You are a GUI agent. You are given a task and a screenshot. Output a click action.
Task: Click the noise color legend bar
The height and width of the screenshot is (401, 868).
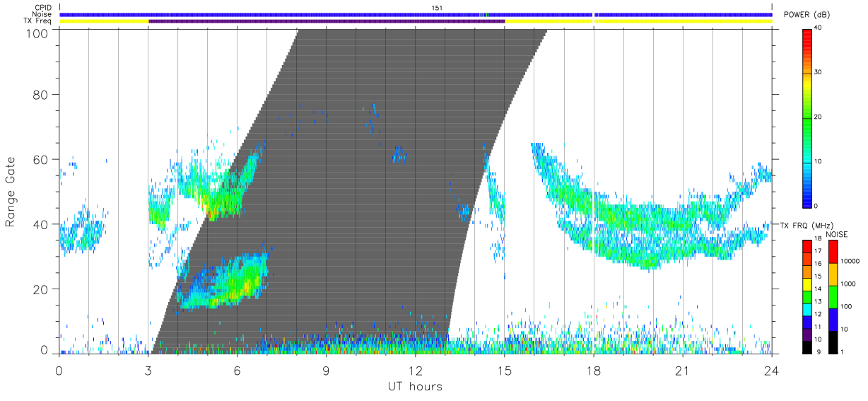click(x=833, y=297)
